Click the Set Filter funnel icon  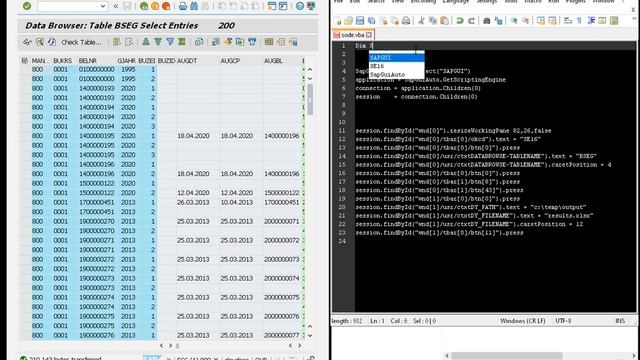point(170,42)
